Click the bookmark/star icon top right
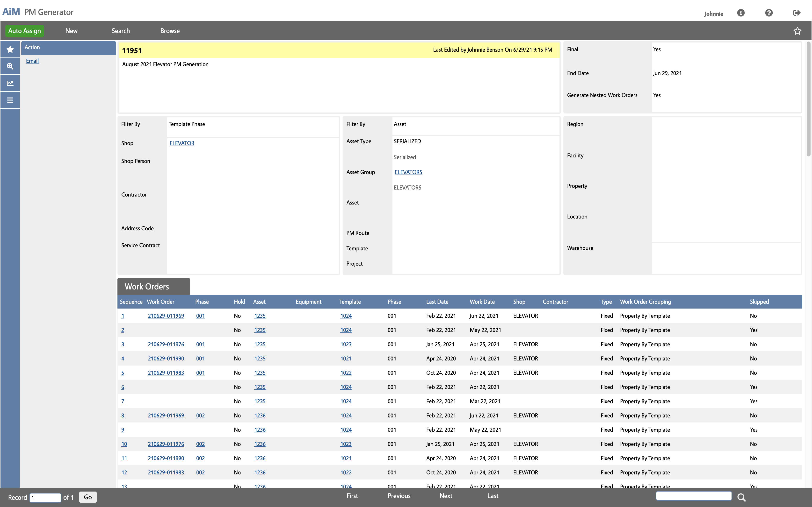The image size is (812, 507). coord(797,31)
